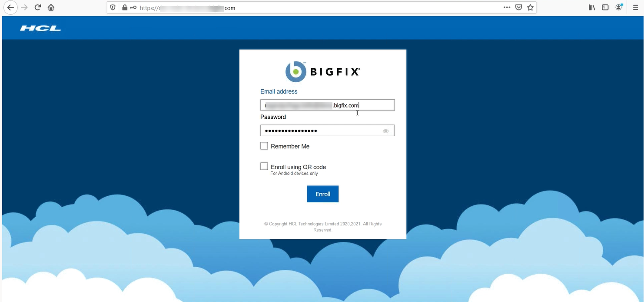Focus the Password field

[328, 131]
